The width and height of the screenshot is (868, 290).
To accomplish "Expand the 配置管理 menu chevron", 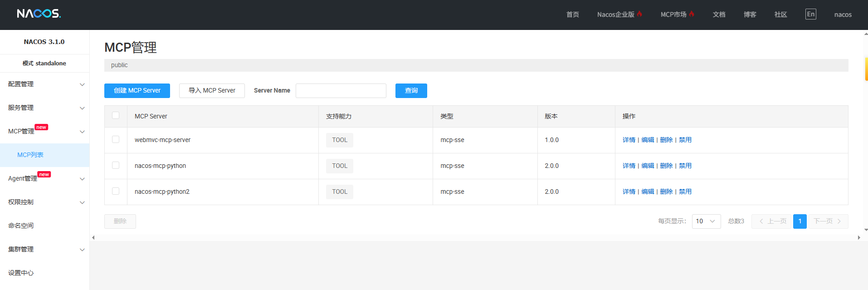I will pos(82,84).
